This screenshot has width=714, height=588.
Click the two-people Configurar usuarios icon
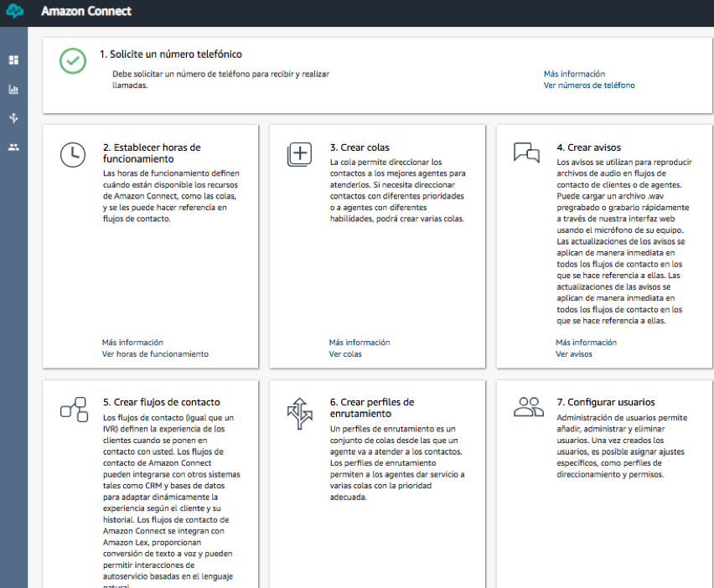point(528,407)
